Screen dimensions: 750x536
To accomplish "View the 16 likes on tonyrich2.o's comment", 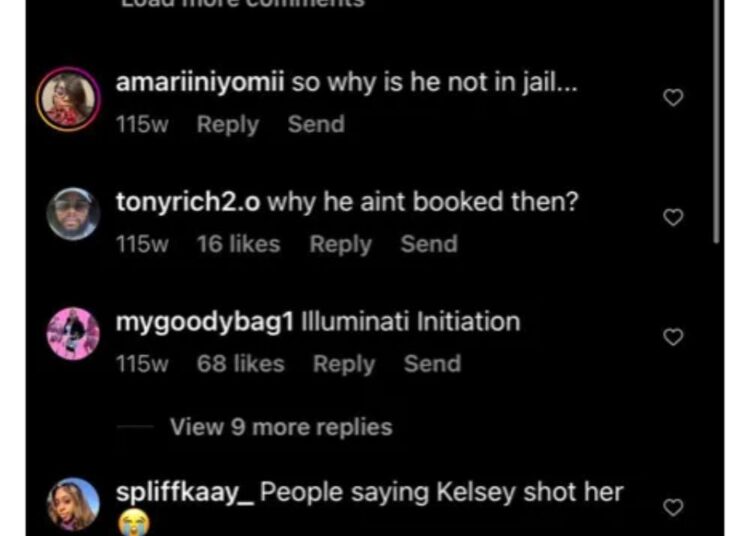I will pos(238,244).
